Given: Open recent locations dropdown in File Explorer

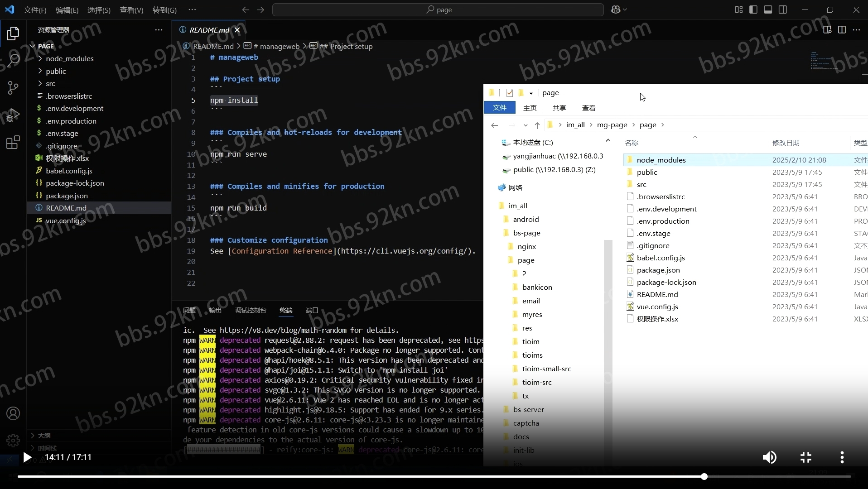Looking at the screenshot, I should (525, 125).
